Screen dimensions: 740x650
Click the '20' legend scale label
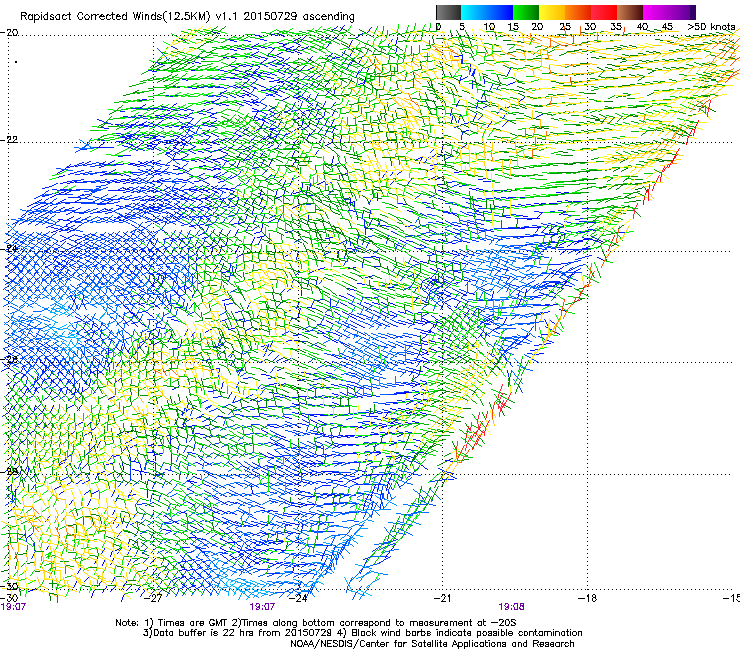coord(537,27)
